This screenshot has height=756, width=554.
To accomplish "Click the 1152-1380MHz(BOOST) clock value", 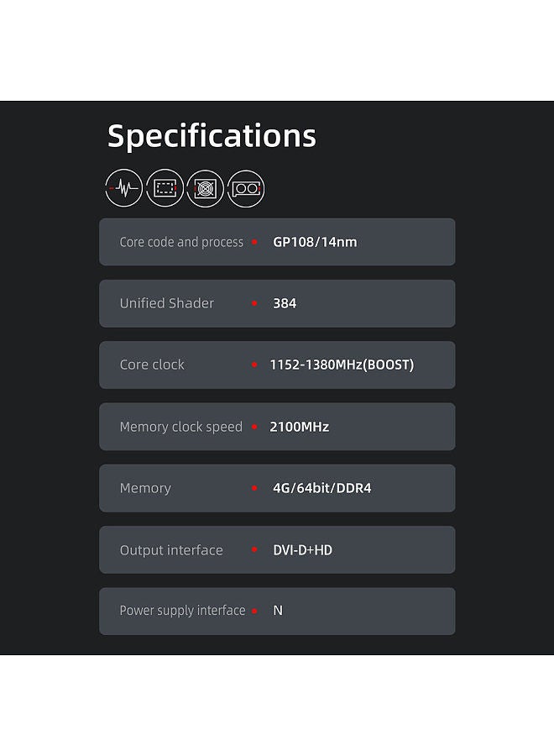I will (342, 365).
